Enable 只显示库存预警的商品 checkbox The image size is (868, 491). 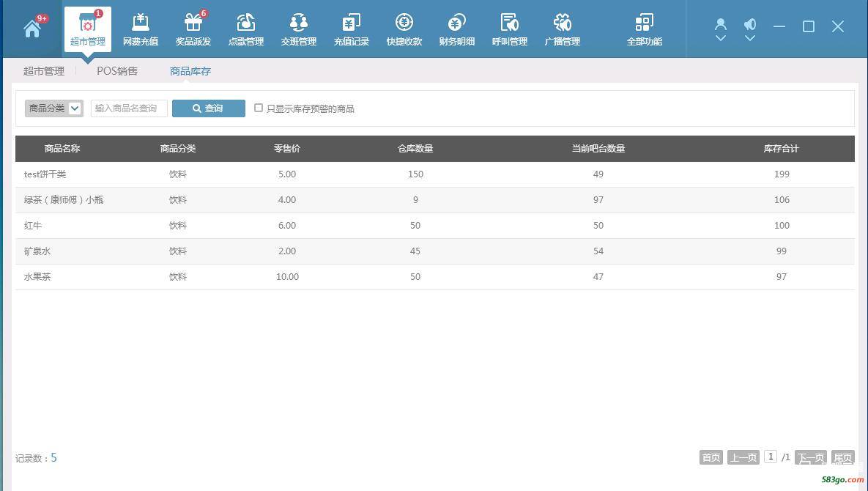259,108
